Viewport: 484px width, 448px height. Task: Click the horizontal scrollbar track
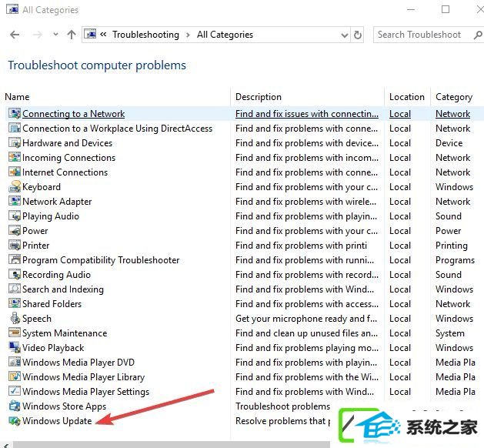pyautogui.click(x=172, y=445)
